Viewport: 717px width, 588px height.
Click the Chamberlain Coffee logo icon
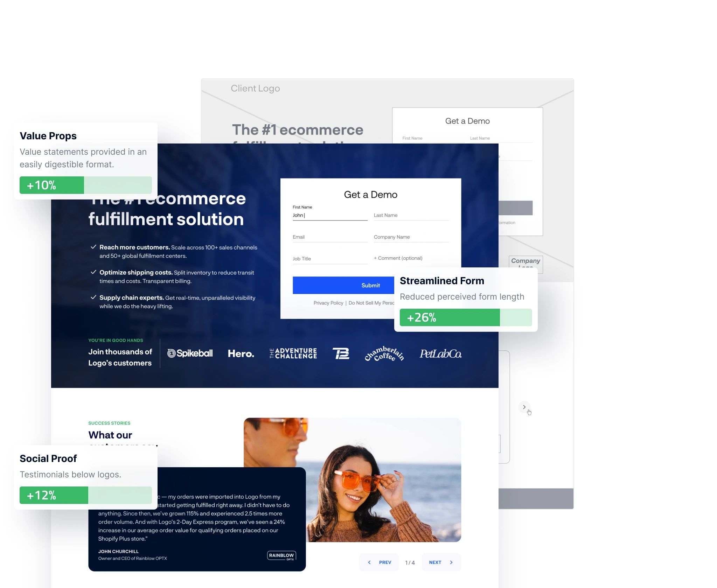pyautogui.click(x=384, y=353)
